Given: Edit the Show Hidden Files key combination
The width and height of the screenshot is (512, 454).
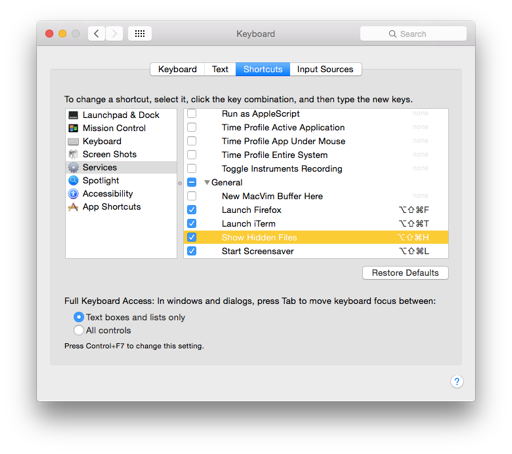Looking at the screenshot, I should [413, 237].
